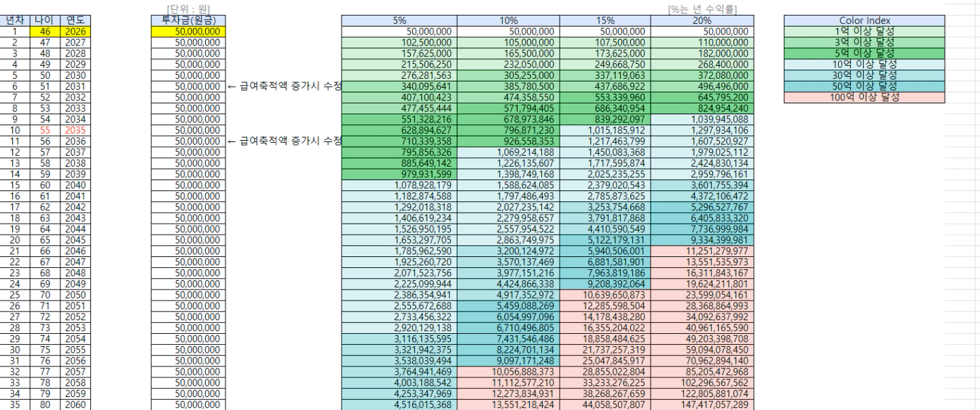Click the [단위 : 원] unit note
The width and height of the screenshot is (980, 410).
coord(187,9)
